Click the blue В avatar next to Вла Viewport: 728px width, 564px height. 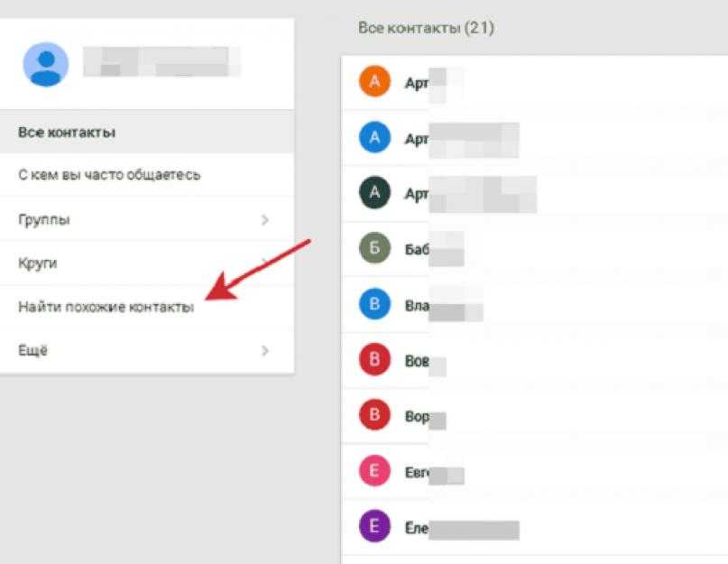[x=374, y=304]
